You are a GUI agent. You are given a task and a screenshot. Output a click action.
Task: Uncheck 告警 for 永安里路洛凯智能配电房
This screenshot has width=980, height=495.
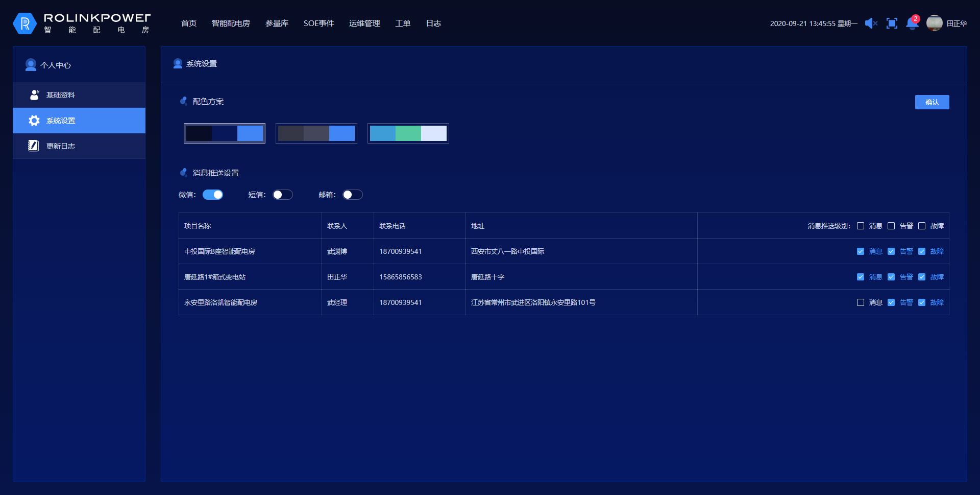(x=891, y=302)
